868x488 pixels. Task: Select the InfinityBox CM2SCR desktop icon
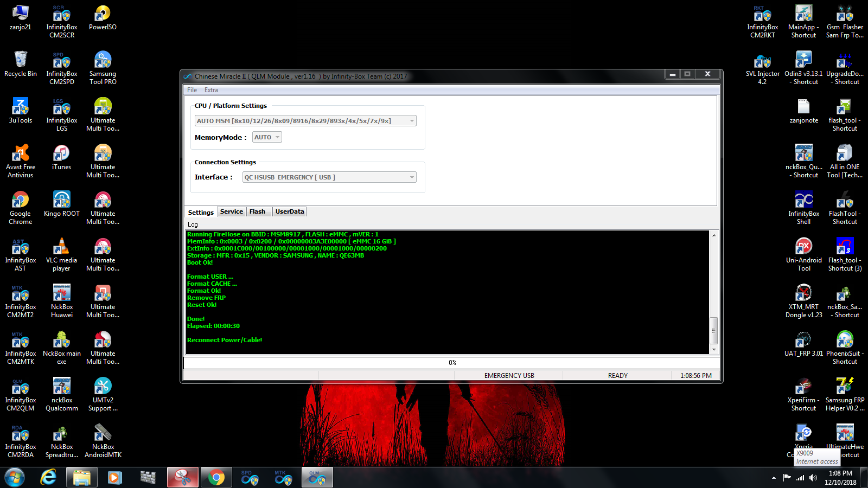click(x=62, y=22)
